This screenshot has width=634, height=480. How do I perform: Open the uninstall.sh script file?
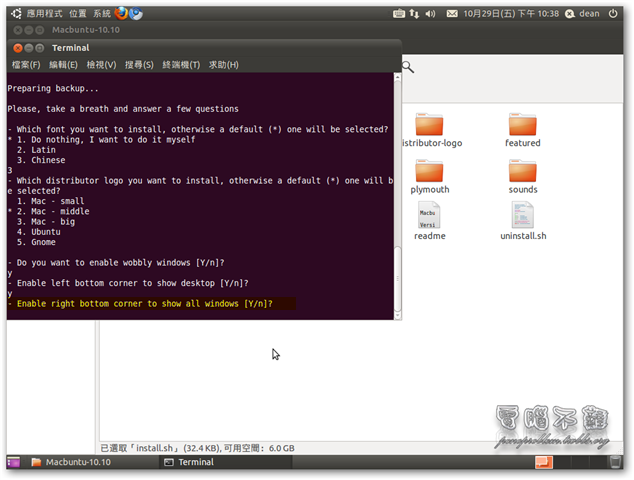click(523, 221)
